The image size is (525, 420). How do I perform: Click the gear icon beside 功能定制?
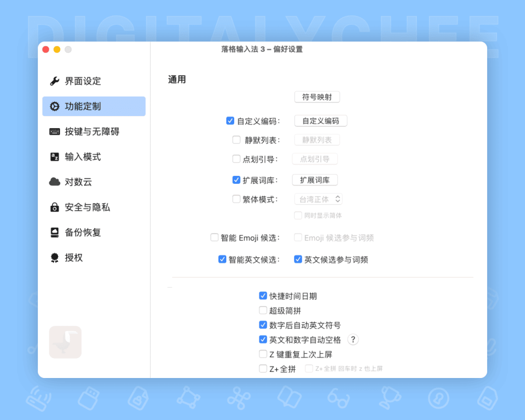click(x=55, y=106)
